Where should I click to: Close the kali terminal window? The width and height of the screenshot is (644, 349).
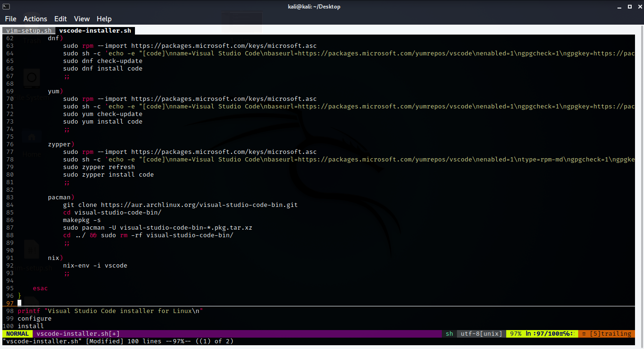(639, 7)
